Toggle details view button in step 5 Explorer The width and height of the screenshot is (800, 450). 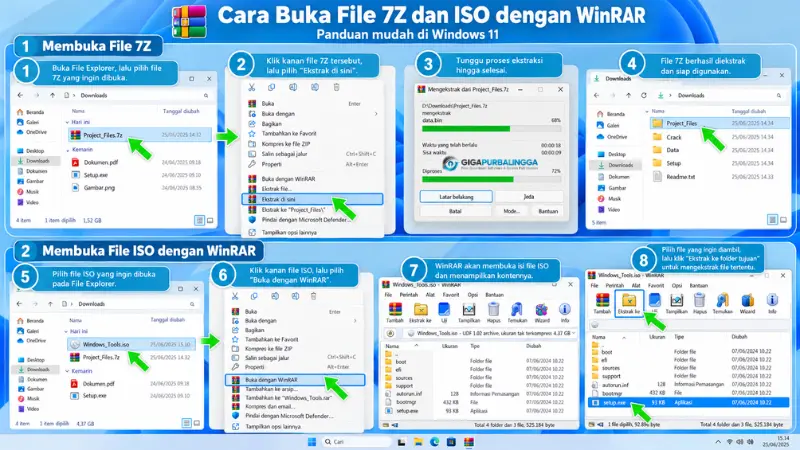pos(187,423)
